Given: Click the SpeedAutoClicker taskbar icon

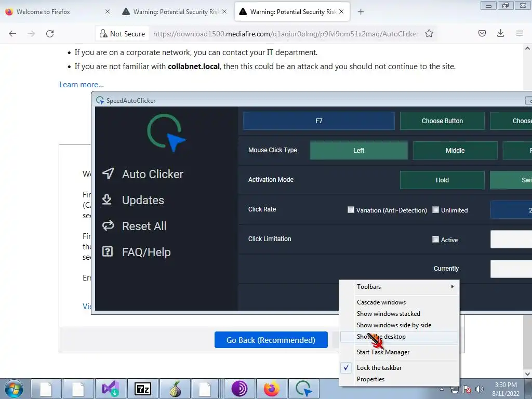Looking at the screenshot, I should click(x=303, y=389).
